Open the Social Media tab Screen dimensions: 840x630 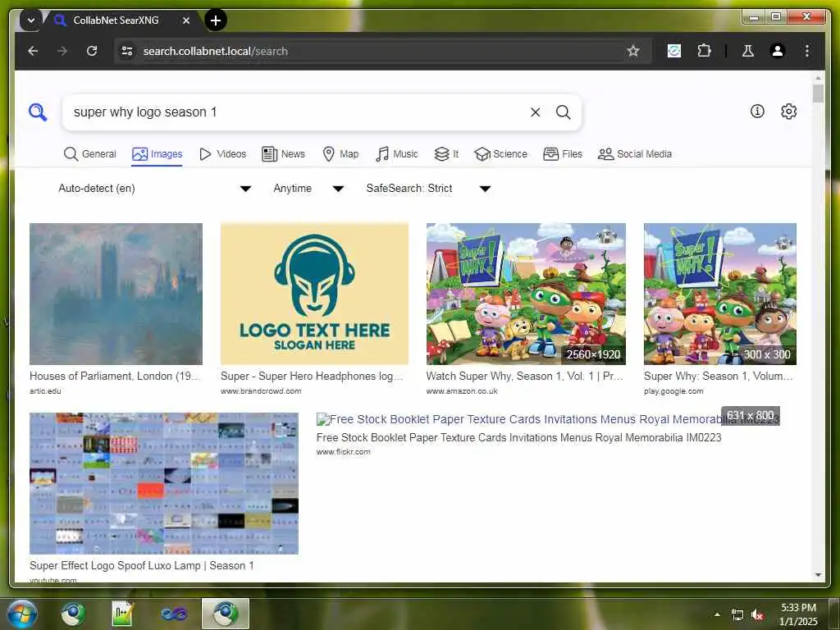pyautogui.click(x=635, y=154)
